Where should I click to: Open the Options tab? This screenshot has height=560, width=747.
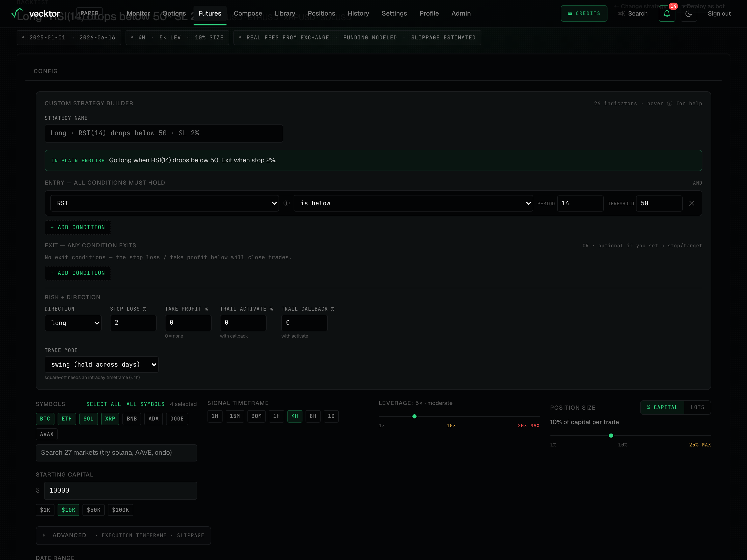pyautogui.click(x=174, y=13)
